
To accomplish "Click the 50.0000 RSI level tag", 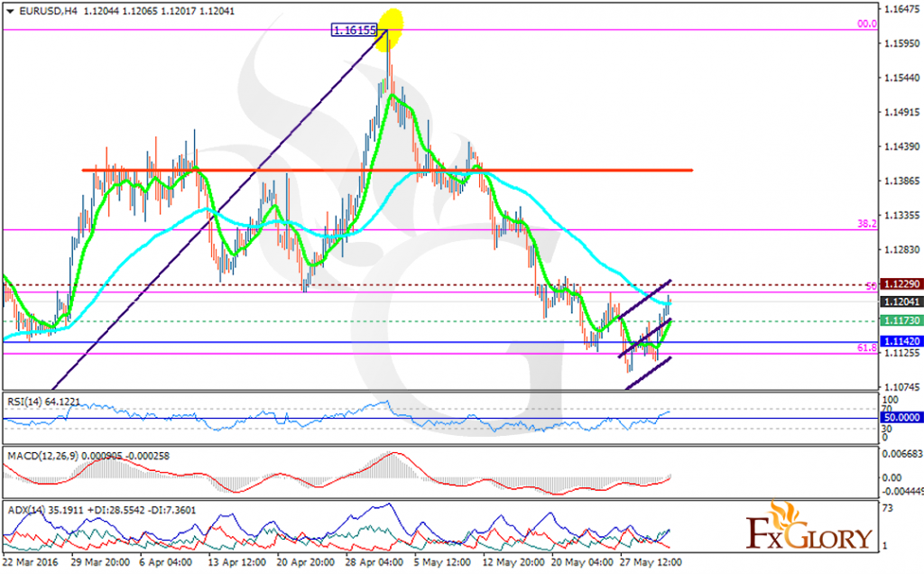I will [901, 417].
